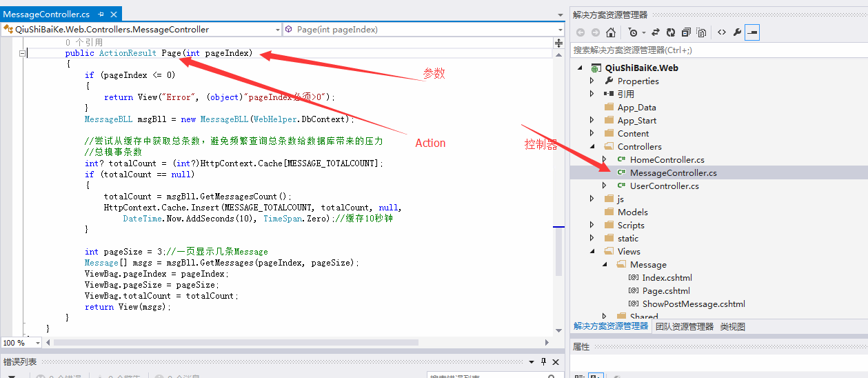
Task: Switch to the 团队资源管理器 tab
Action: tap(685, 326)
